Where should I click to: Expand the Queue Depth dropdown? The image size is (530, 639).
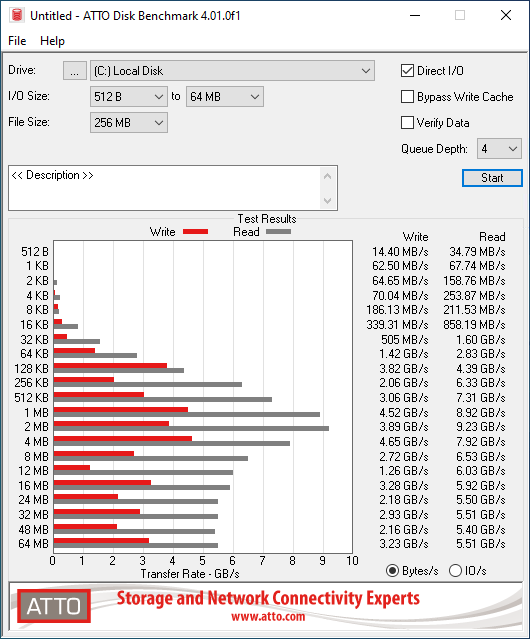499,149
